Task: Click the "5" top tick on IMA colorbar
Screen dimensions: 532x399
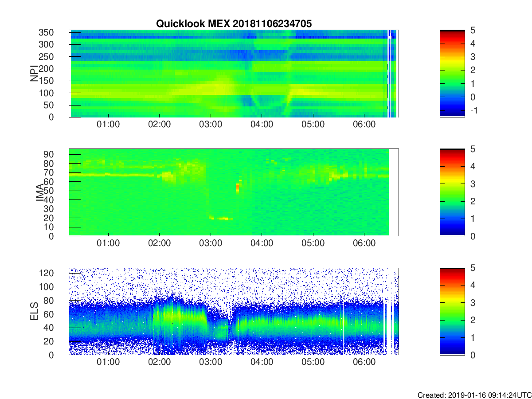Action: tap(472, 149)
